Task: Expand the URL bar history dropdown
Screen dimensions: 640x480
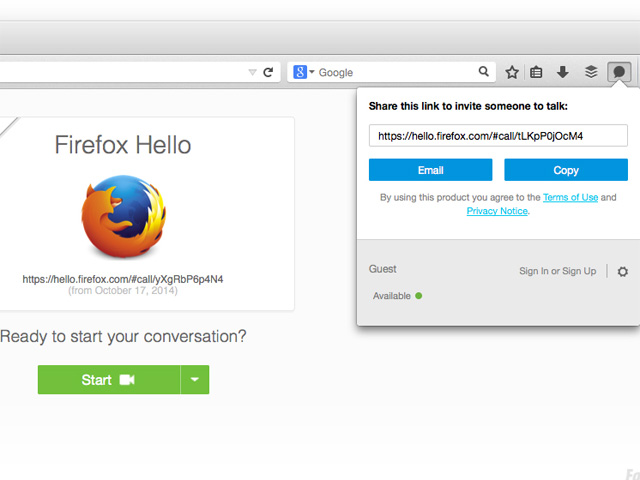Action: tap(253, 73)
